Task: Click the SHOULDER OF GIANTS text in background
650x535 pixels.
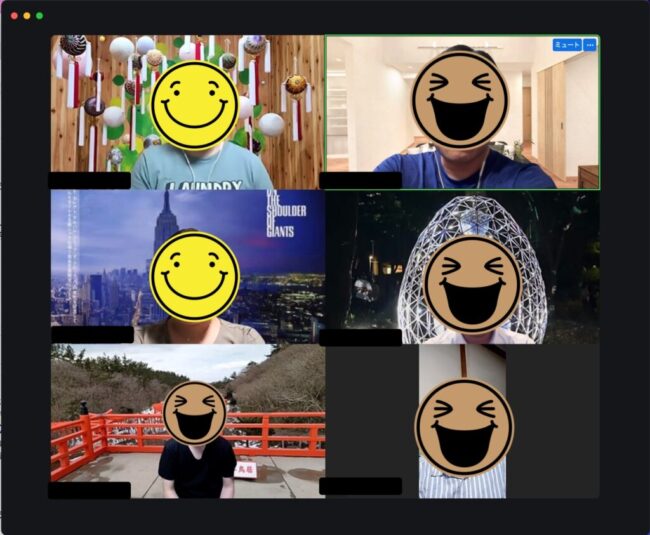Action: 286,214
